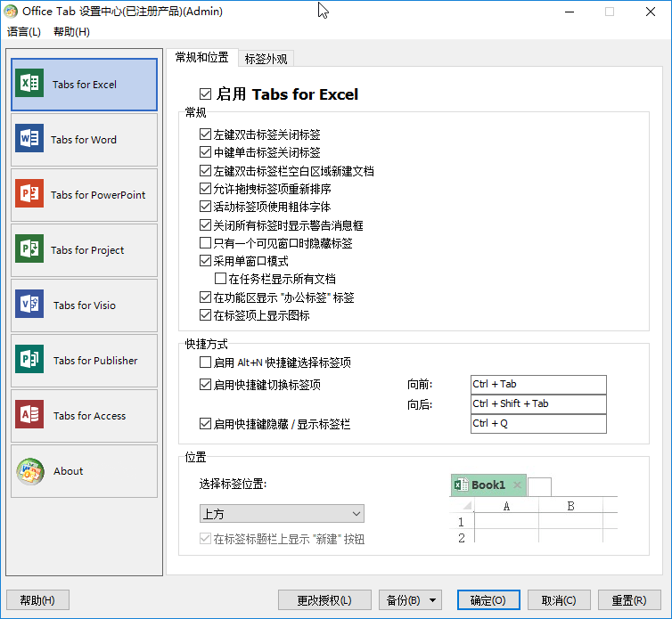Select row 2 header in preview
Viewport: 672px width, 619px height.
click(x=461, y=538)
